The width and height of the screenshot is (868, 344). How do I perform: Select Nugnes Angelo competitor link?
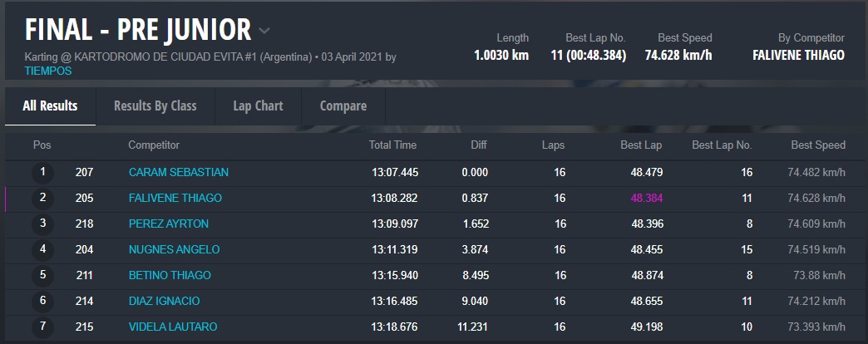pyautogui.click(x=174, y=249)
